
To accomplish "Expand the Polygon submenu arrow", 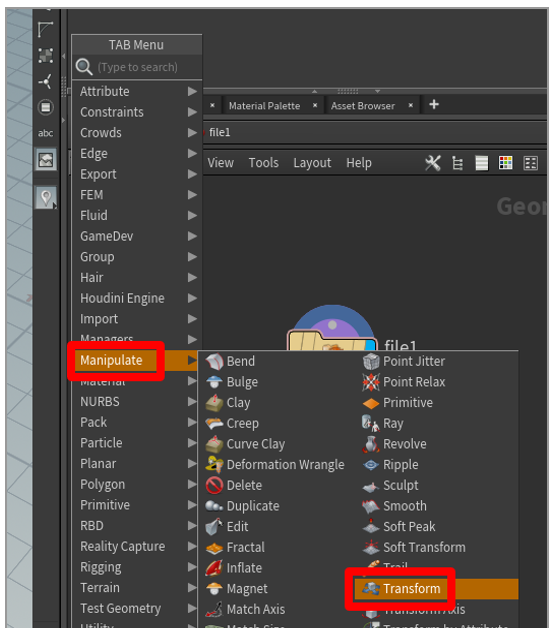I will coord(193,484).
